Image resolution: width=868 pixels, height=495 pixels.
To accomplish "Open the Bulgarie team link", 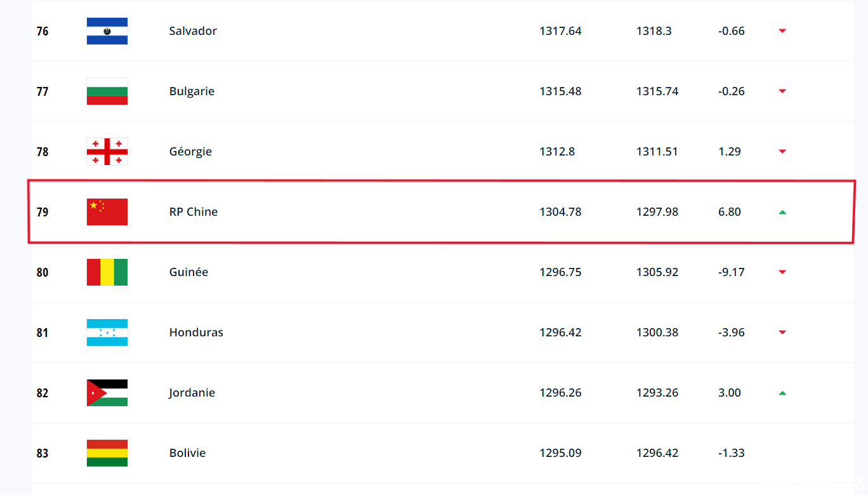I will tap(192, 91).
